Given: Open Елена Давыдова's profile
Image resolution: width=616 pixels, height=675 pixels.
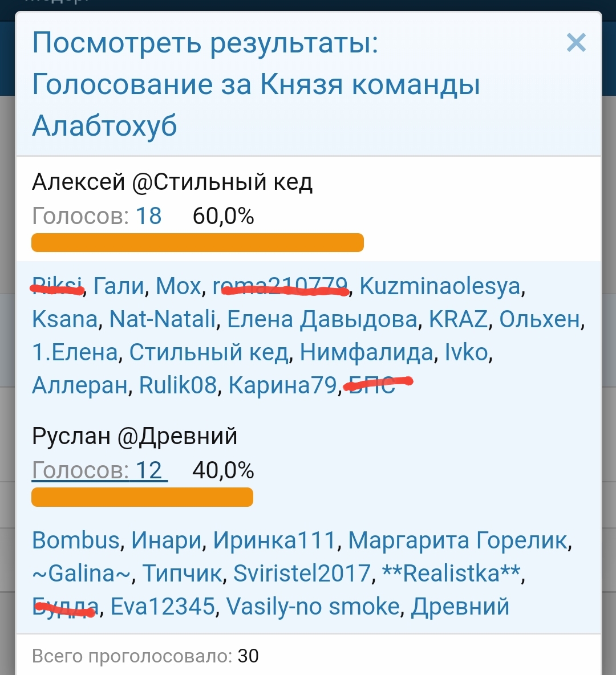Looking at the screenshot, I should (322, 319).
